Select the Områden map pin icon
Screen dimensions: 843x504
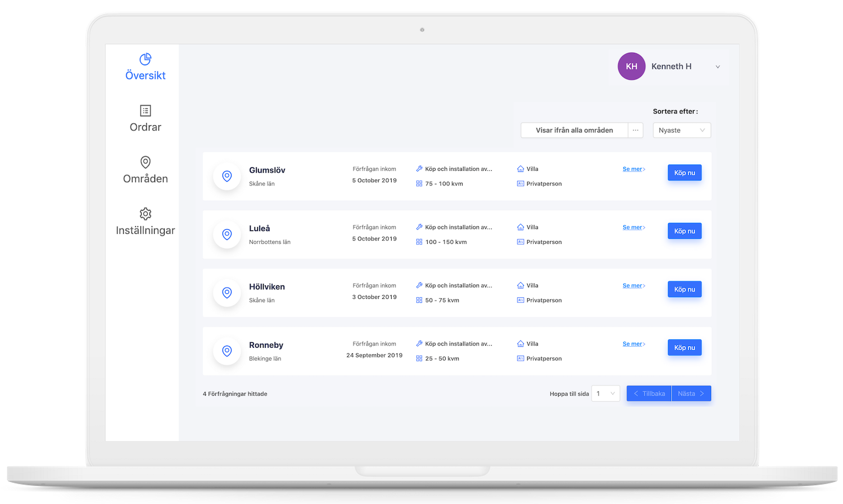pyautogui.click(x=146, y=162)
